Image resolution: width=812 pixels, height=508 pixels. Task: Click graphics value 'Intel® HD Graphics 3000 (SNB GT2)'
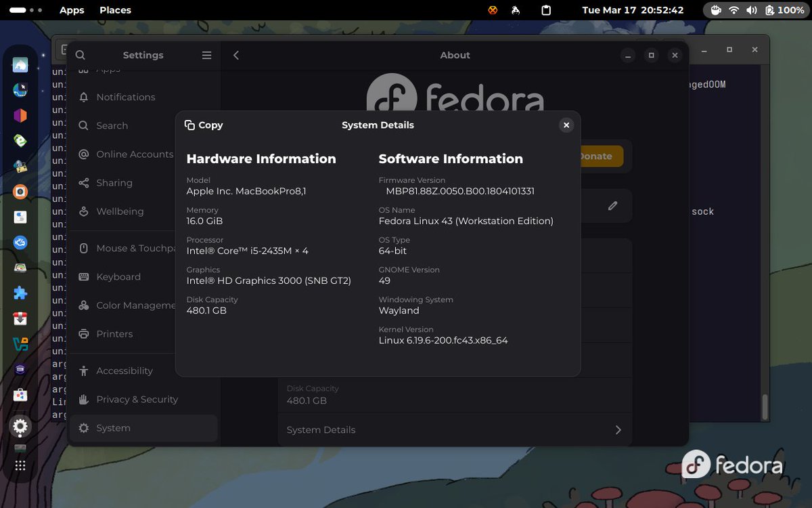coord(269,281)
